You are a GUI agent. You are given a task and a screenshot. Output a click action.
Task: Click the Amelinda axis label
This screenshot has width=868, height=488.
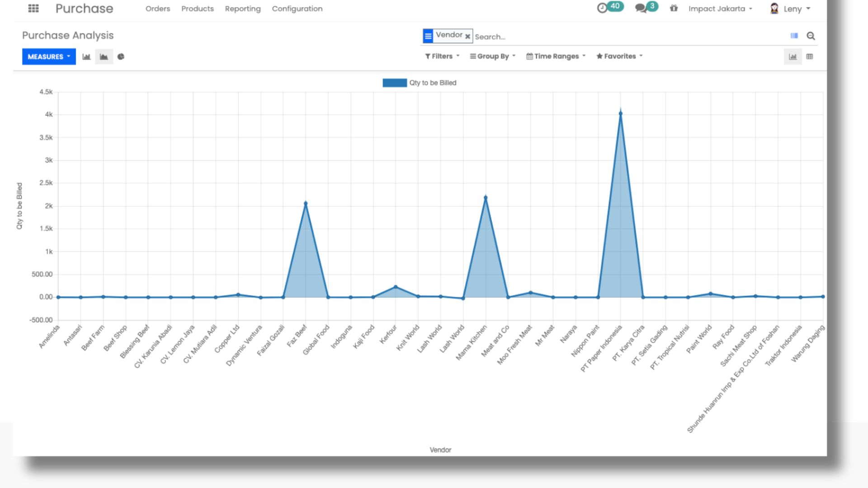pyautogui.click(x=49, y=336)
